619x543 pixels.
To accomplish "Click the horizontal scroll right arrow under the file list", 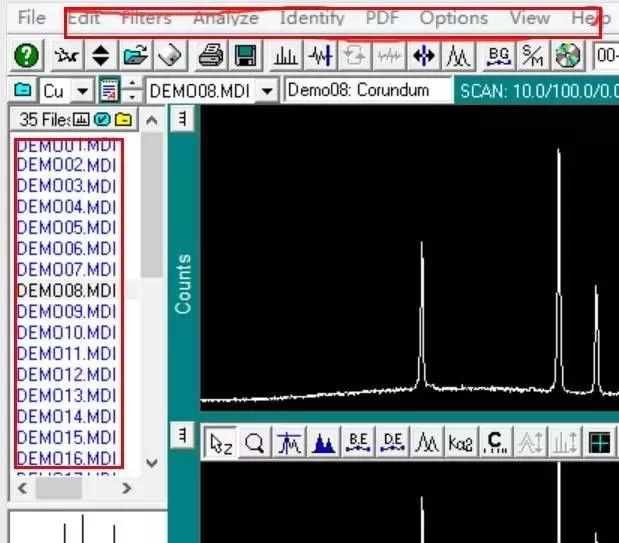I will [x=126, y=489].
